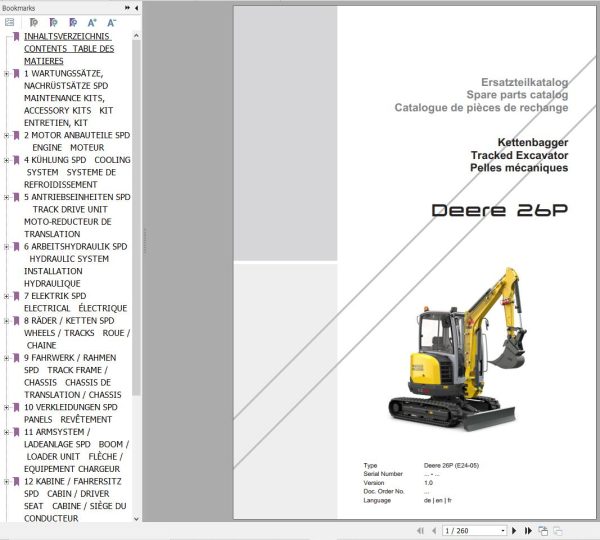This screenshot has height=540, width=600.
Task: Open 6 ARBEITSHYDRAULIK HYDRAULIC SYSTEM bookmark
Action: click(x=75, y=265)
